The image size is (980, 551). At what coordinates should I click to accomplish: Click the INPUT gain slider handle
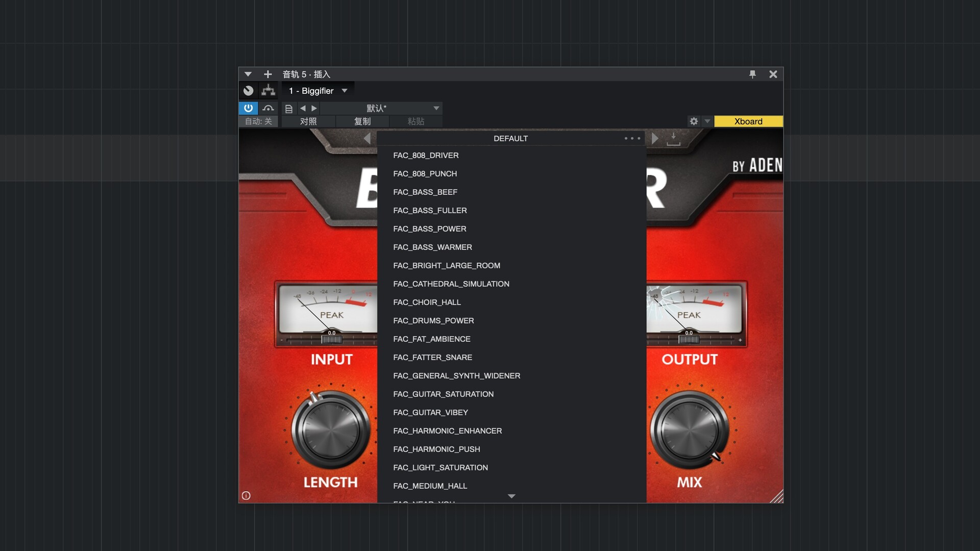click(331, 339)
